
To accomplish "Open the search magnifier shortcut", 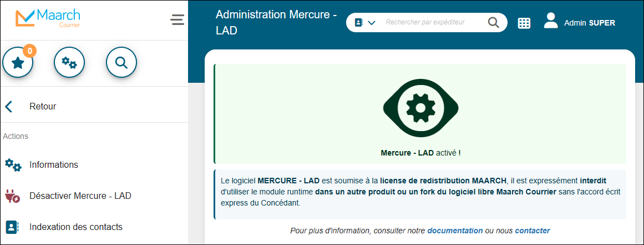I will pos(121,63).
